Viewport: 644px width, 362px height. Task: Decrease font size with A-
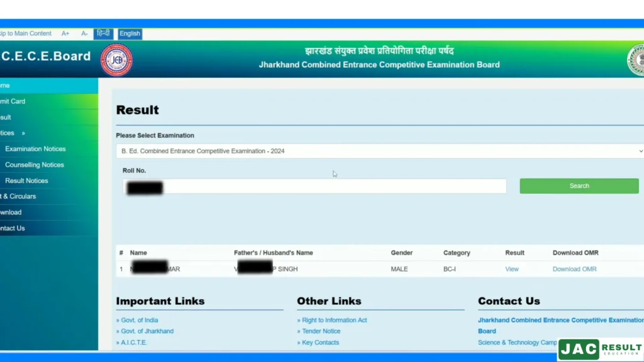tap(84, 34)
